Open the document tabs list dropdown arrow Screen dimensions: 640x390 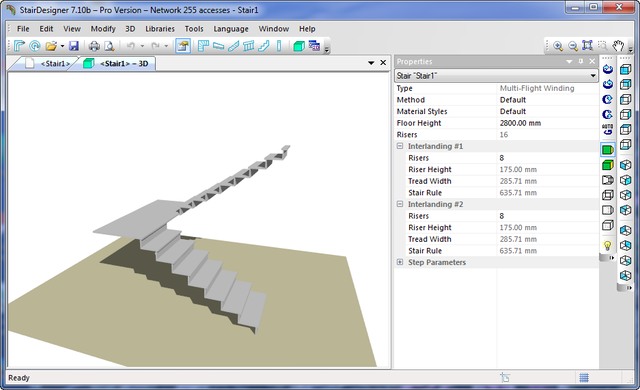tap(371, 63)
